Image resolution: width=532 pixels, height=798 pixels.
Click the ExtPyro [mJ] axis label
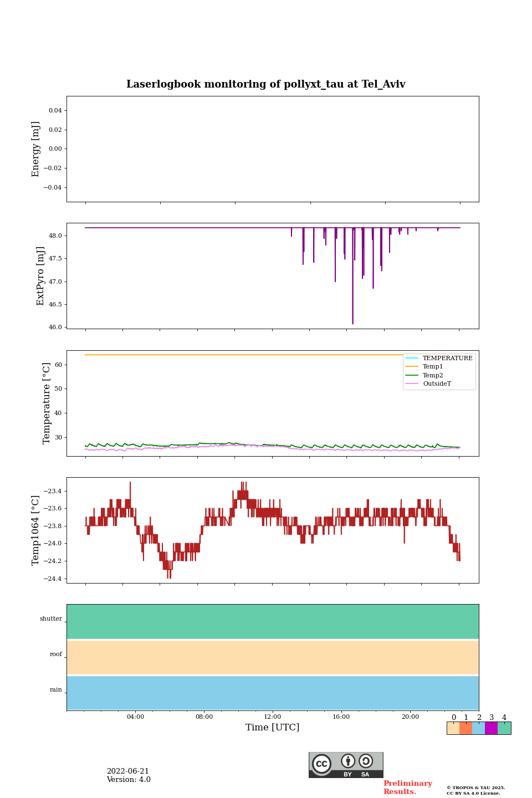point(40,276)
